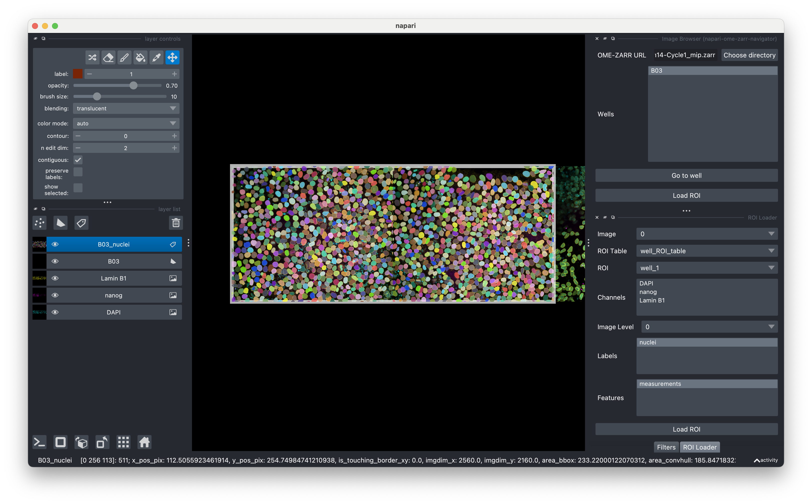Viewport: 812px width, 504px height.
Task: Add a new points layer
Action: click(x=40, y=223)
